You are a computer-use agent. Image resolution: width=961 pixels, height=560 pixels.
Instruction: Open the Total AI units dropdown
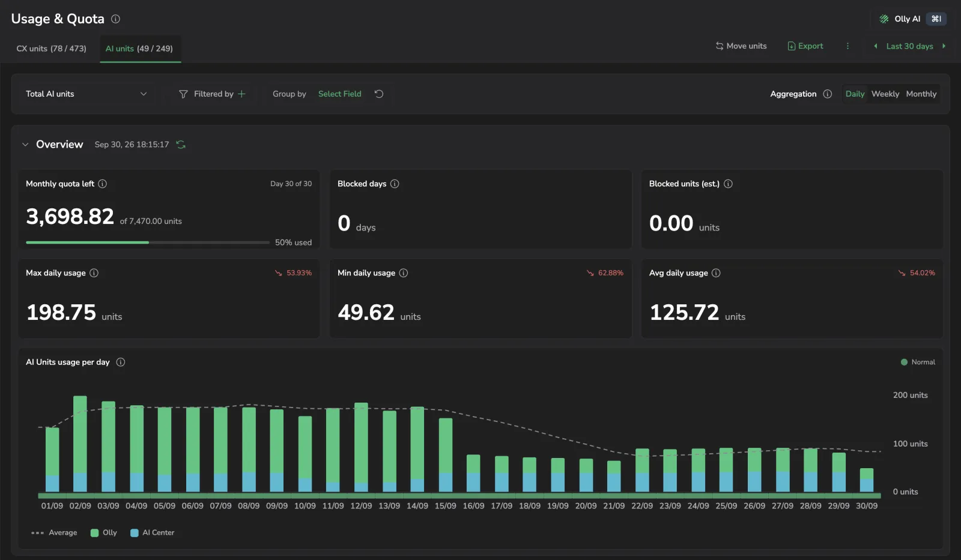[86, 94]
